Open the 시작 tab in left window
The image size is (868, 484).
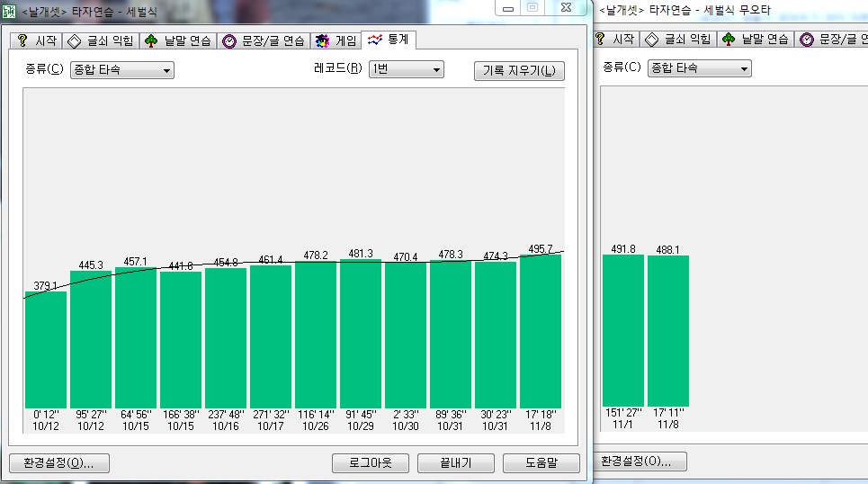(35, 41)
